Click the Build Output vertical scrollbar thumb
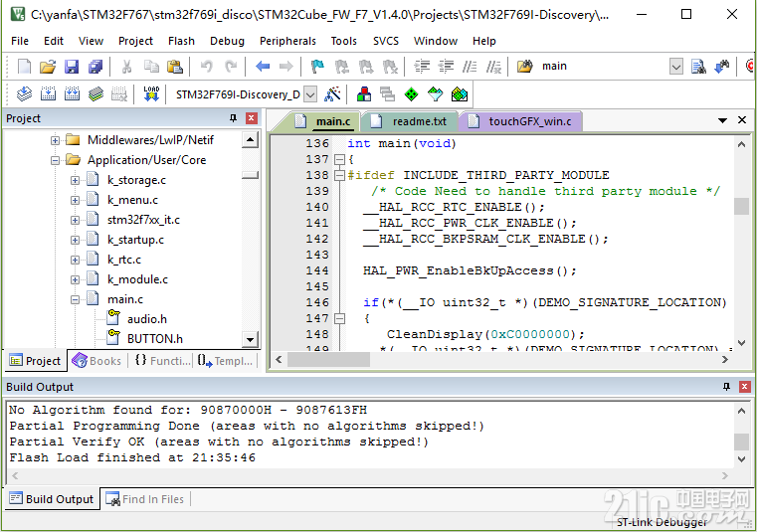 [741, 442]
